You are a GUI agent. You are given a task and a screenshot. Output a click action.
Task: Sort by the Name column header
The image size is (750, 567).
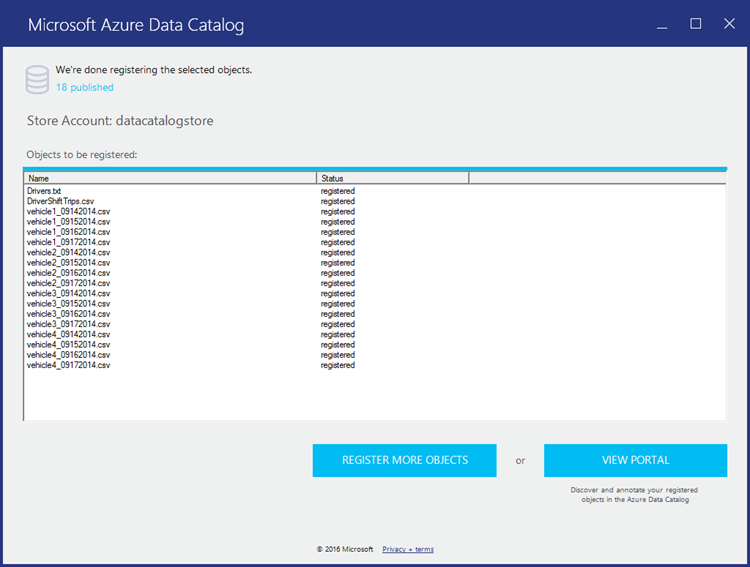(170, 178)
